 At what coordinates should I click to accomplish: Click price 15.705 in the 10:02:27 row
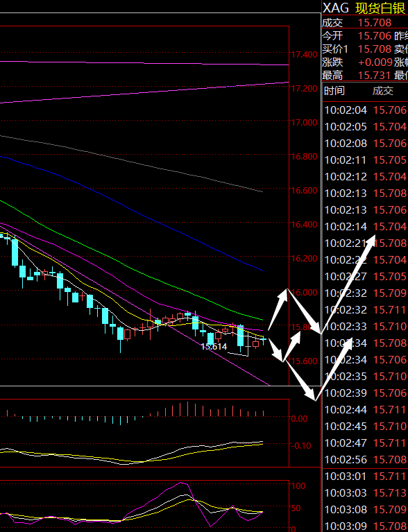[390, 277]
